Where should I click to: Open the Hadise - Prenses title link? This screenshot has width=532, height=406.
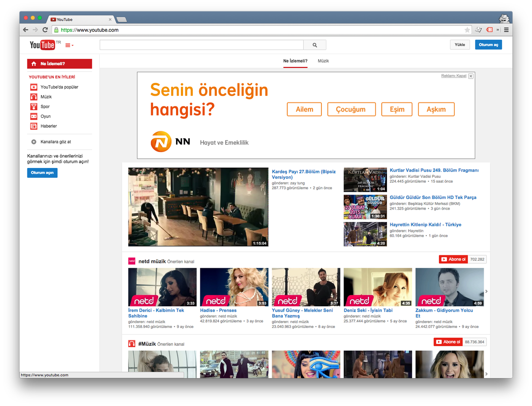click(x=218, y=310)
